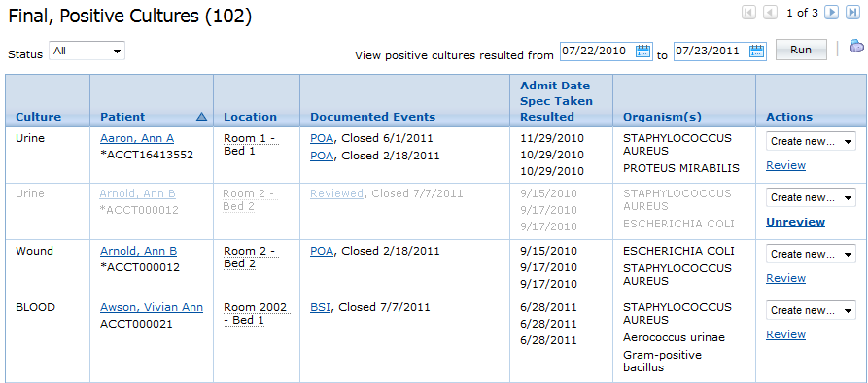Open the BSI documented event link

(x=321, y=307)
